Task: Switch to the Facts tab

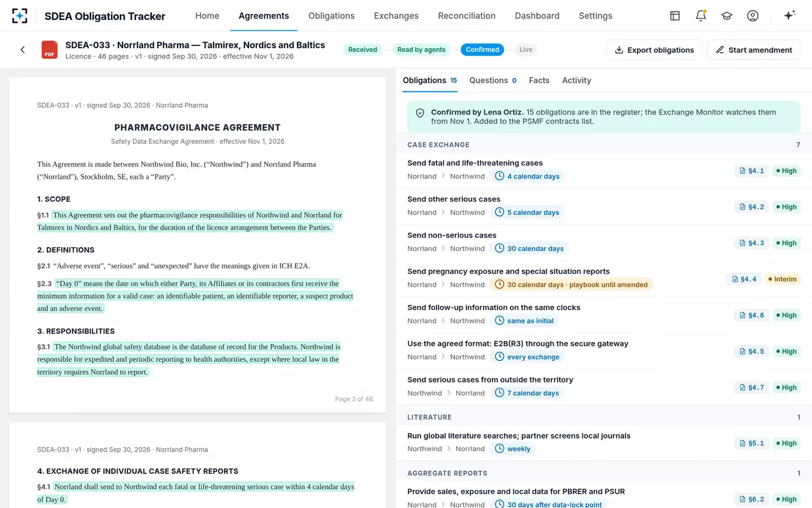Action: tap(539, 81)
